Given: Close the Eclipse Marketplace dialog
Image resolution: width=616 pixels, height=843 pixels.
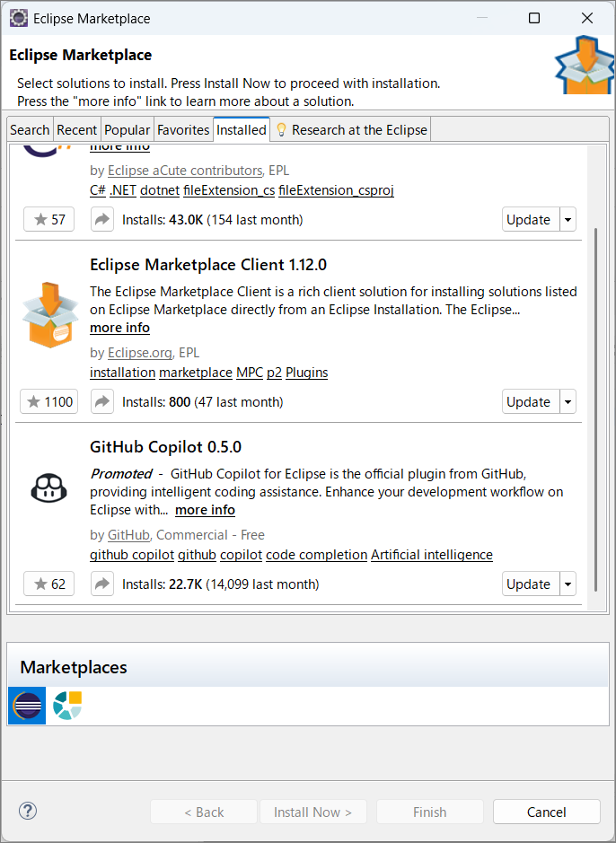Looking at the screenshot, I should point(587,18).
